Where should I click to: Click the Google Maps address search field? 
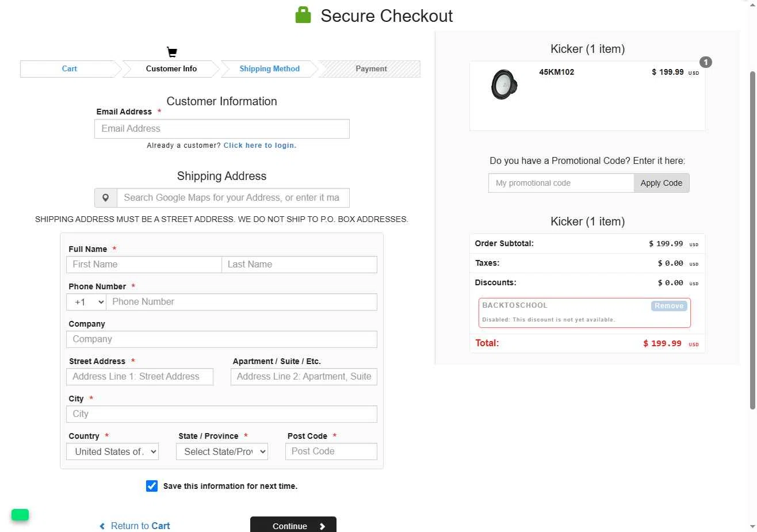tap(233, 198)
